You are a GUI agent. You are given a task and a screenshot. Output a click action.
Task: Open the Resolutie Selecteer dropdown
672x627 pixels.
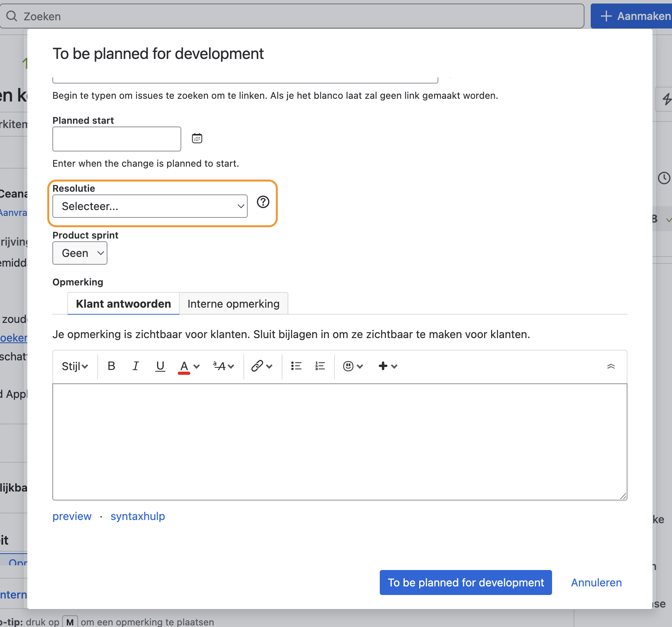tap(150, 206)
